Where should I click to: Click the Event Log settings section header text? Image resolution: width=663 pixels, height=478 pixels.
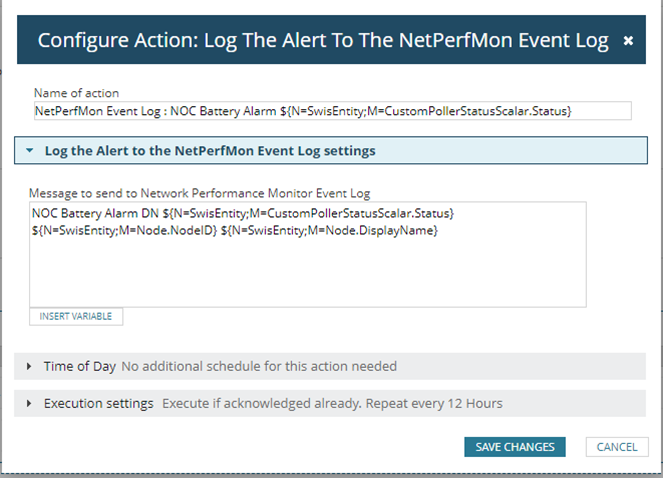tap(210, 151)
